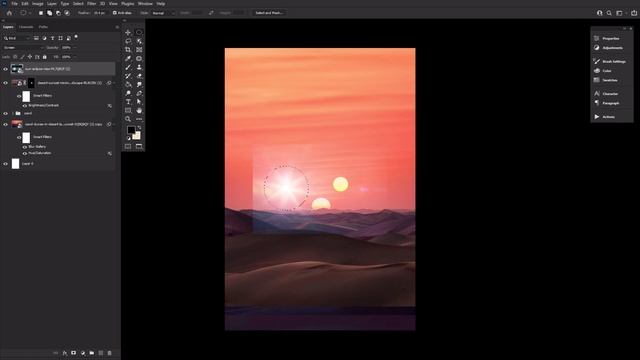Add a layer mask from Layers panel footer
Image resolution: width=640 pixels, height=360 pixels.
point(73,353)
